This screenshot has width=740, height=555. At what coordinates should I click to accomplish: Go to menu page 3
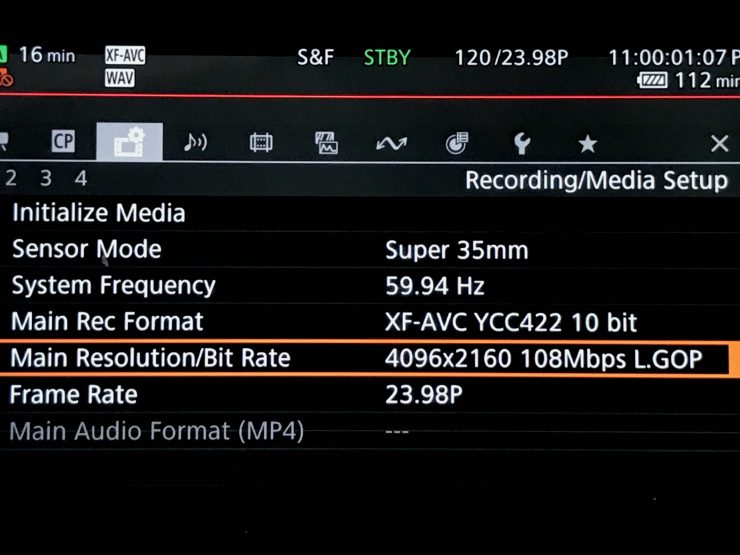(46, 178)
